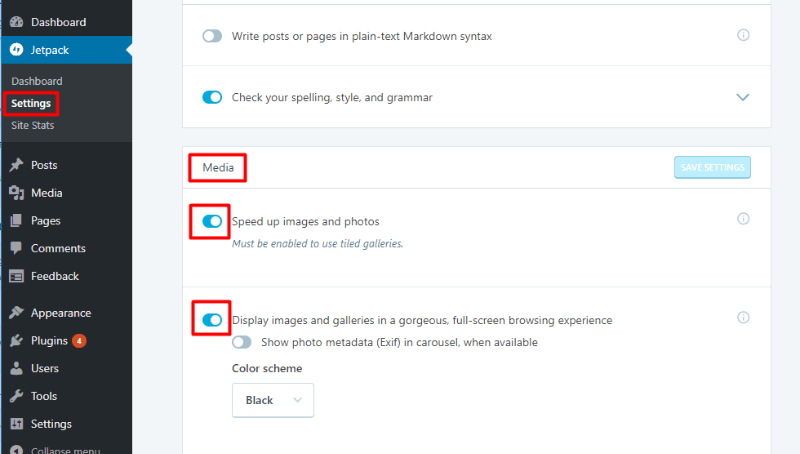This screenshot has width=800, height=454.
Task: Click the Posts pushpin icon
Action: click(x=16, y=165)
